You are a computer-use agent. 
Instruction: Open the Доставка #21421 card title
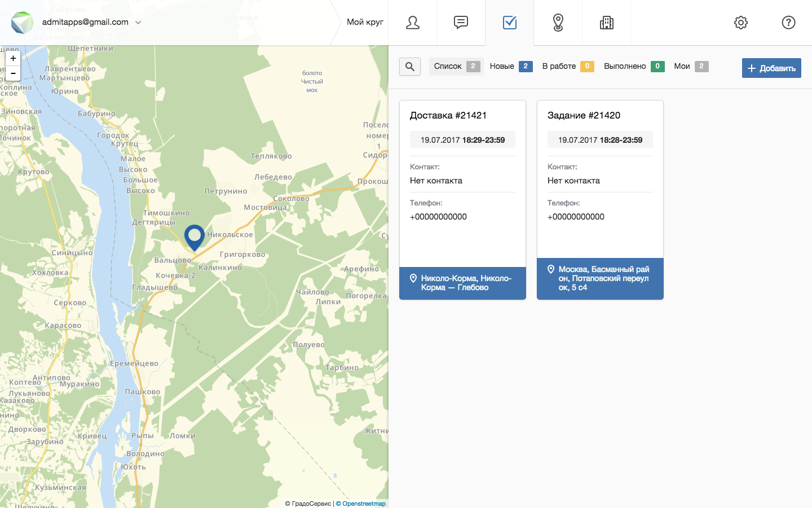[x=448, y=115]
